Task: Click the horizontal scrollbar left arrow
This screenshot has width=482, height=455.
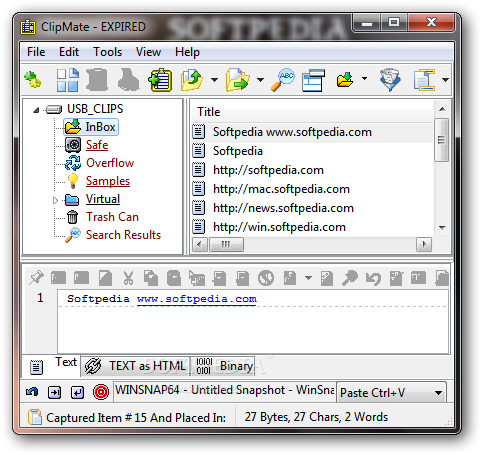Action: pos(200,245)
